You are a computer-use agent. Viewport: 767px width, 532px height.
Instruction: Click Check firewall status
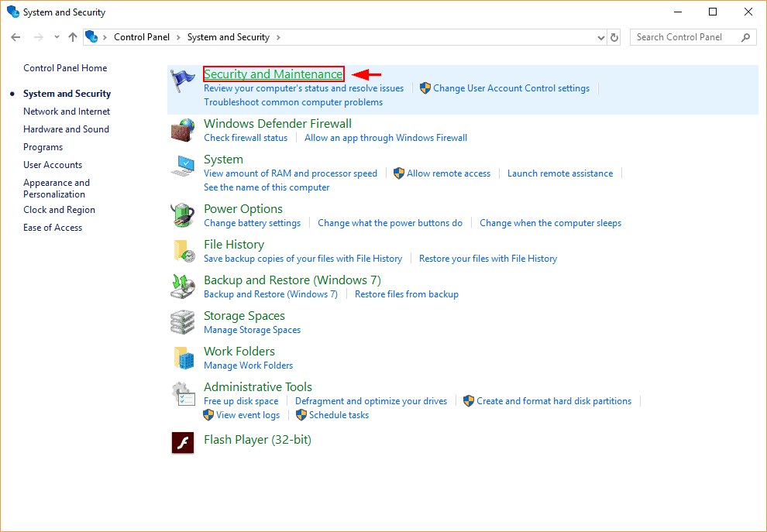[246, 138]
